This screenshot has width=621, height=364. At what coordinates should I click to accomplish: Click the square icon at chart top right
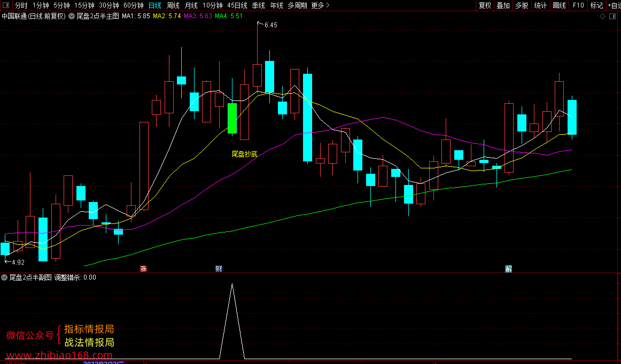click(x=614, y=16)
